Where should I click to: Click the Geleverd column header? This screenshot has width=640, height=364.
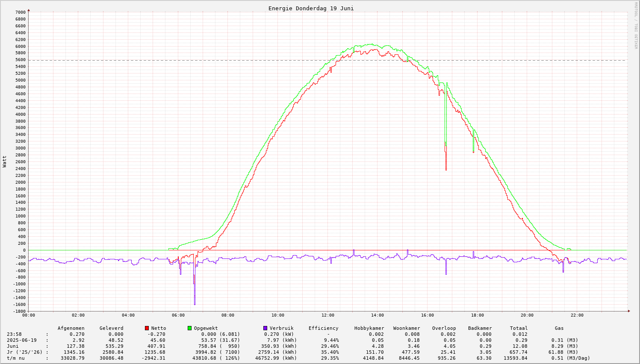coord(111,328)
